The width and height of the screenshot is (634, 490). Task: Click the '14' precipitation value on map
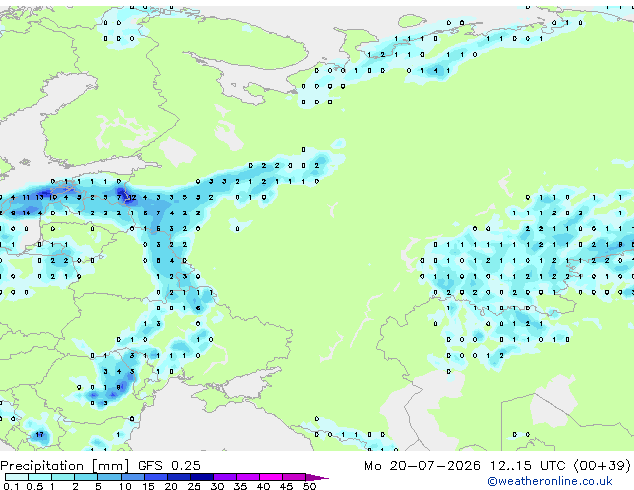[26, 213]
